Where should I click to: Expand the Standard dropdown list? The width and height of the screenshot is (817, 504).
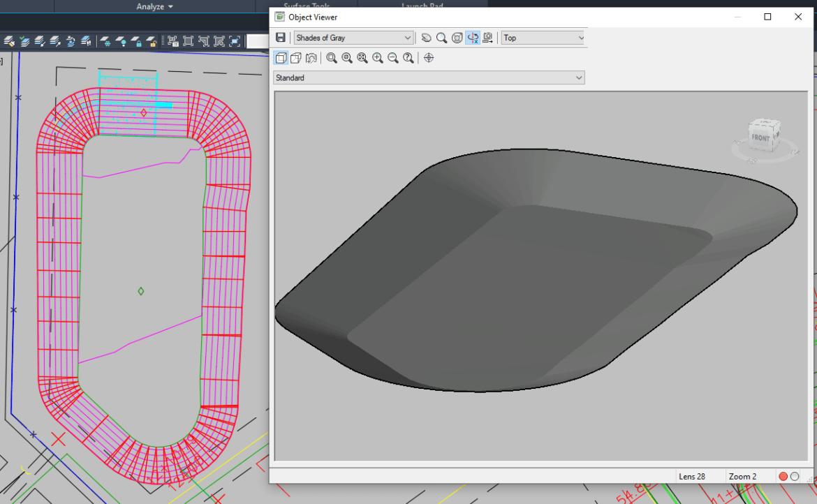coord(429,78)
